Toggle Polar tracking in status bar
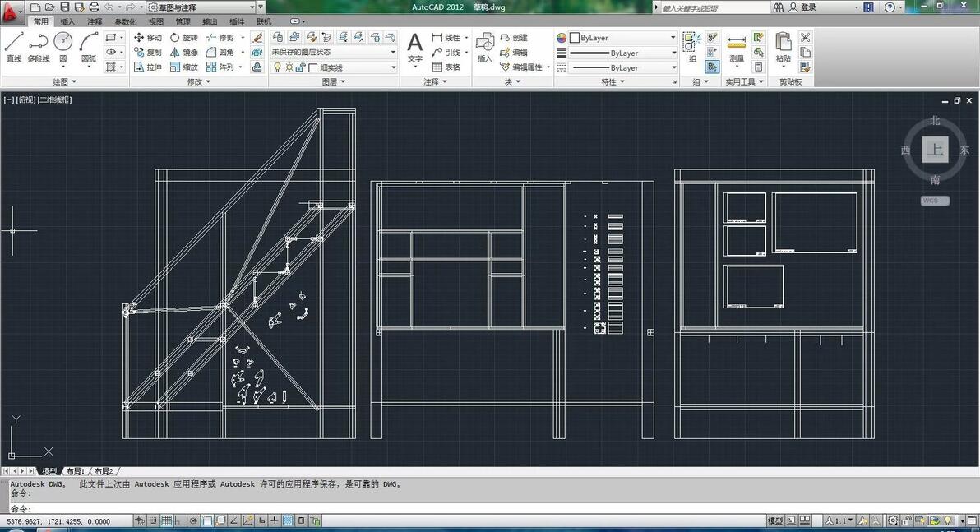Screen dimensions: 980x532 tap(194, 520)
